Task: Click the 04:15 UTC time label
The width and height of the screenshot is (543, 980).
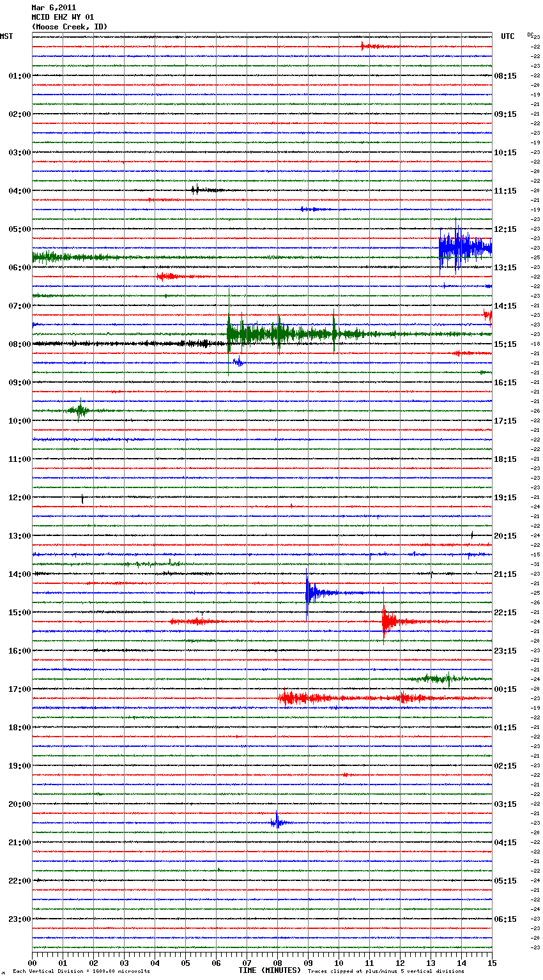Action: [505, 843]
